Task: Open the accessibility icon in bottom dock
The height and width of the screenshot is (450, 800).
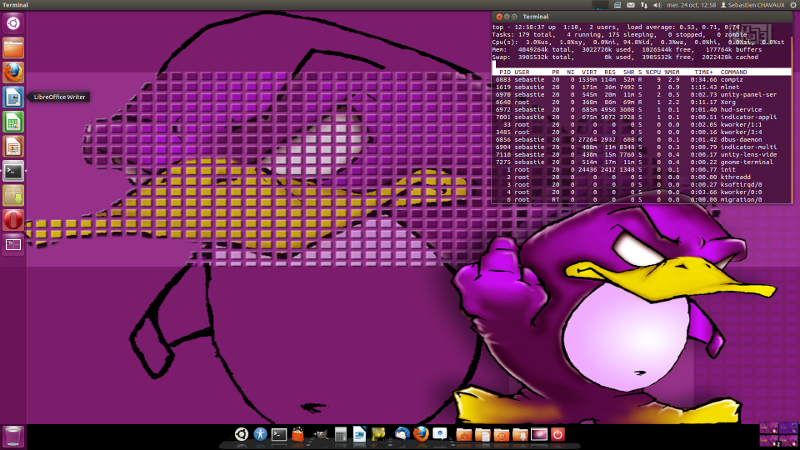Action: tap(260, 434)
